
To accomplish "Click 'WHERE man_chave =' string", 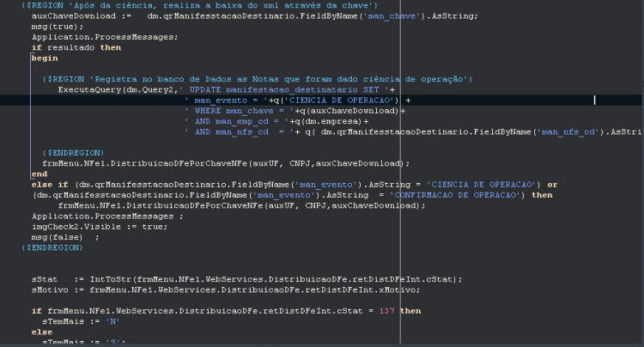I will coord(239,111).
